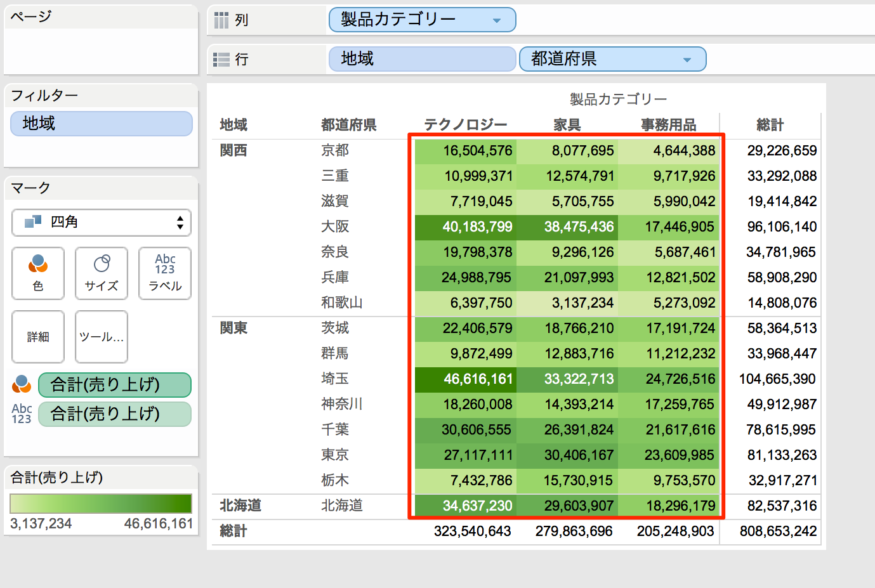875x588 pixels.
Task: Open the Label (ラベル) mark property
Action: [x=164, y=273]
